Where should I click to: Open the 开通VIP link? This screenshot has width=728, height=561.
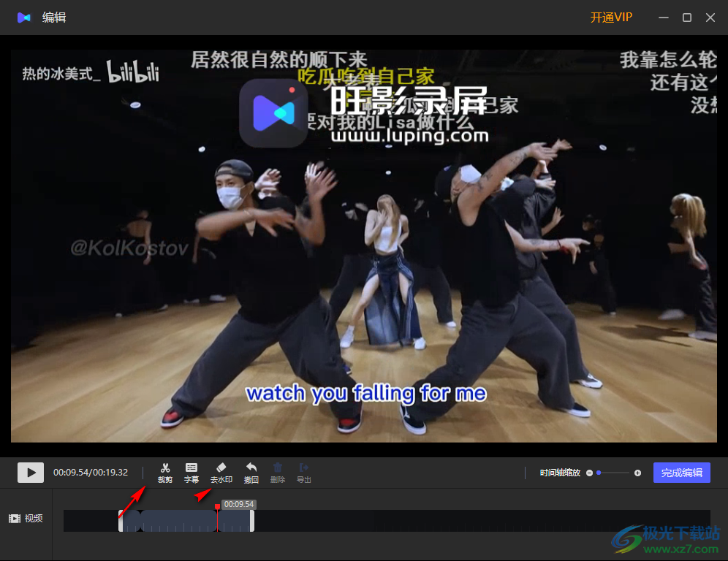(x=611, y=18)
